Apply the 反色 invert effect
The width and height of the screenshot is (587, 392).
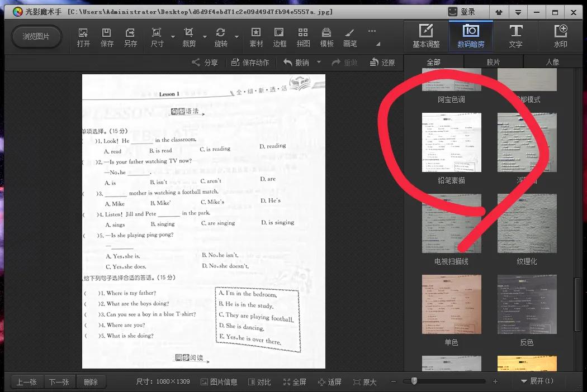tap(527, 304)
